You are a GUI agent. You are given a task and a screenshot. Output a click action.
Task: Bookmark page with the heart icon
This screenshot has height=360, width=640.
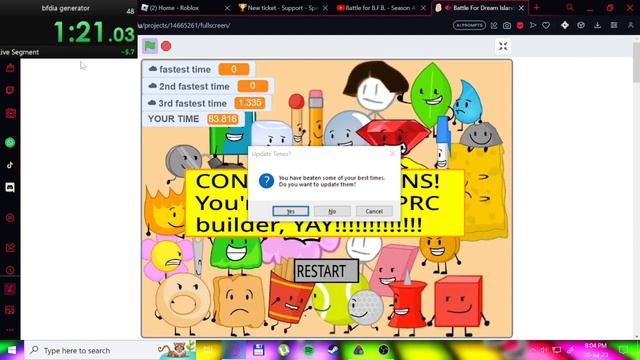tap(546, 25)
